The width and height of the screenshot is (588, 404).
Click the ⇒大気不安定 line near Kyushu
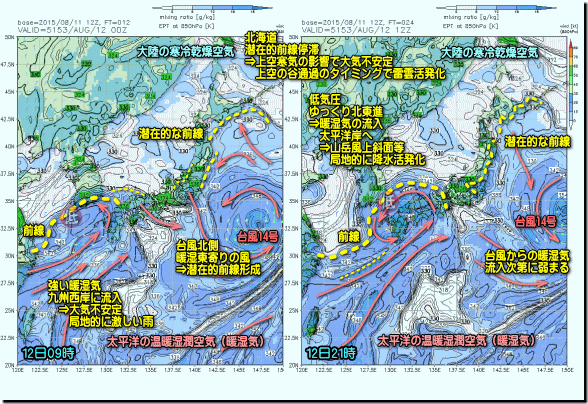(x=90, y=310)
